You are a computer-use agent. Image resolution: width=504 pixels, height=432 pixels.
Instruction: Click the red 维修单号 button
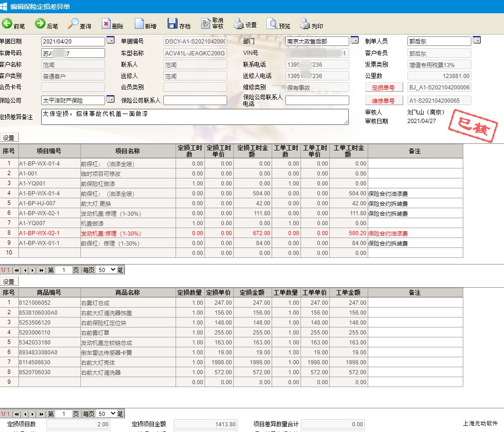384,101
